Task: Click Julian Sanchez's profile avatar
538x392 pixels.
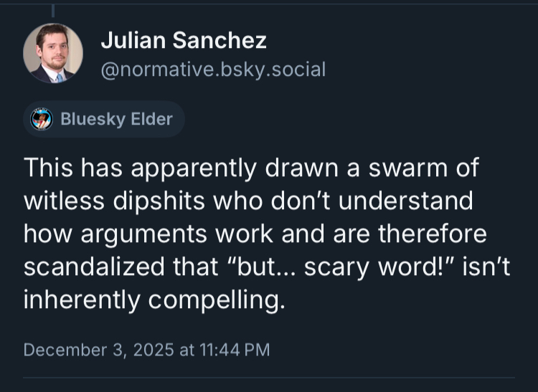Action: (53, 54)
